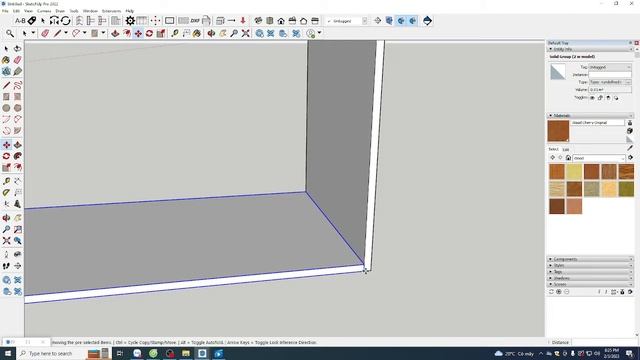Screen dimensions: 640x360
Task: Expand the Tags panel
Action: (590, 271)
